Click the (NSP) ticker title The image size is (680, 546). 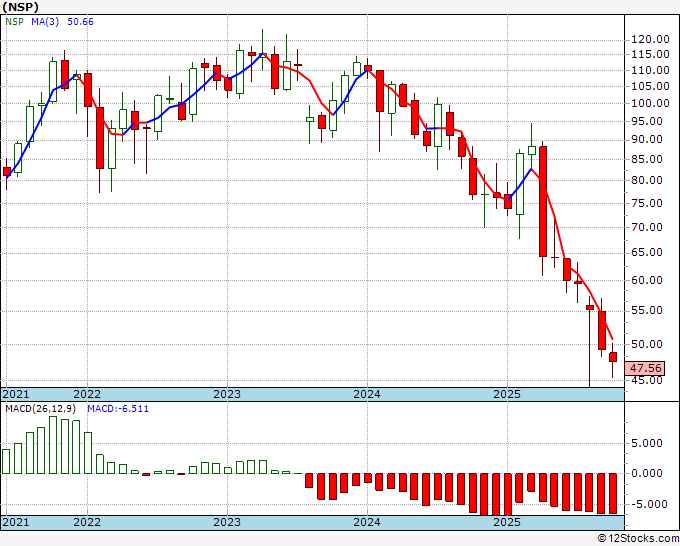[20, 7]
